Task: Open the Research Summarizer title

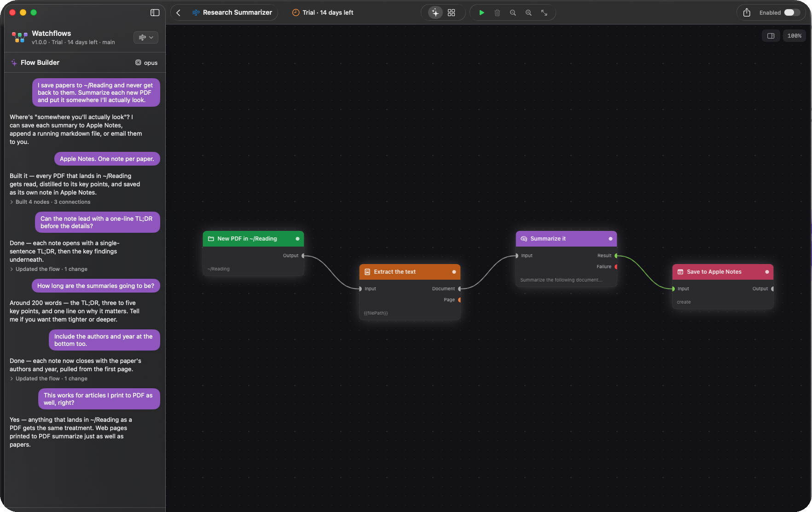Action: coord(238,12)
